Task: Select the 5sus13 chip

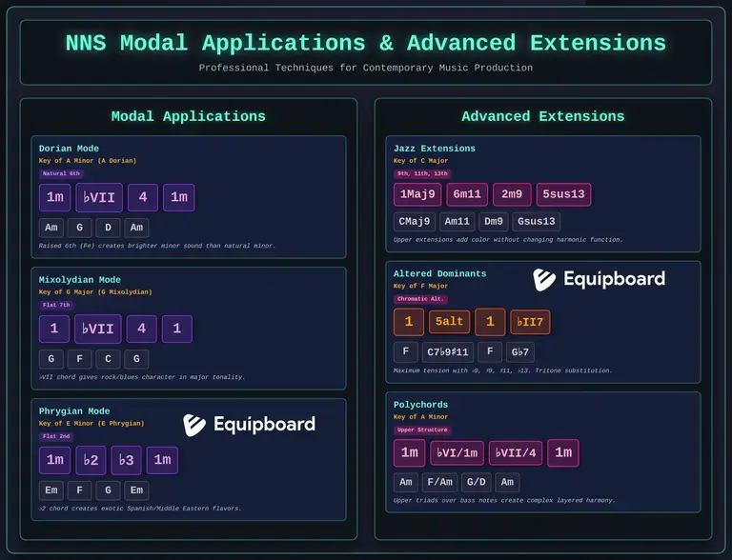Action: 563,194
